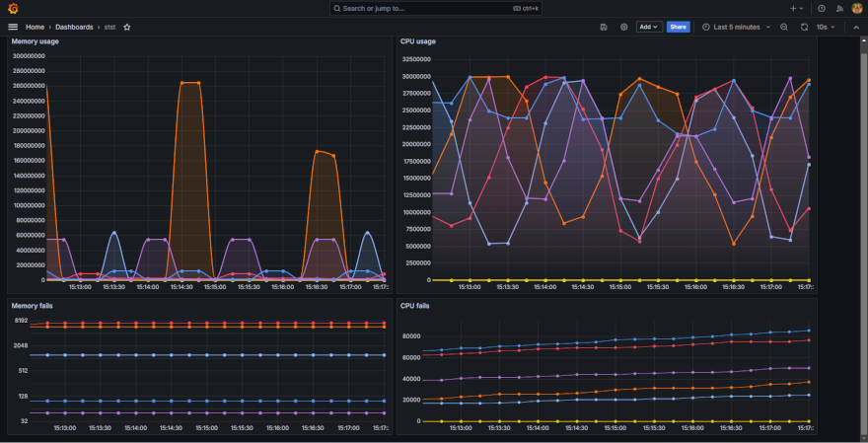Open the help icon in header
Screen dimensions: 868x443
point(822,8)
